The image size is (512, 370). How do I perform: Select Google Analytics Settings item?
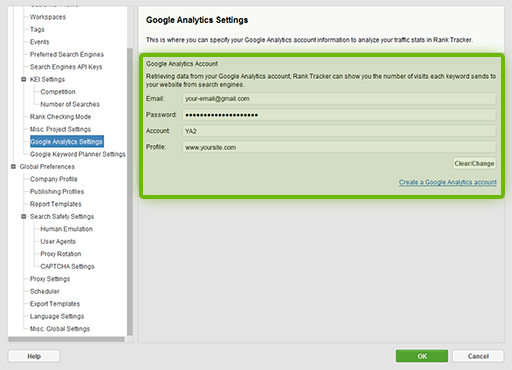tap(67, 142)
